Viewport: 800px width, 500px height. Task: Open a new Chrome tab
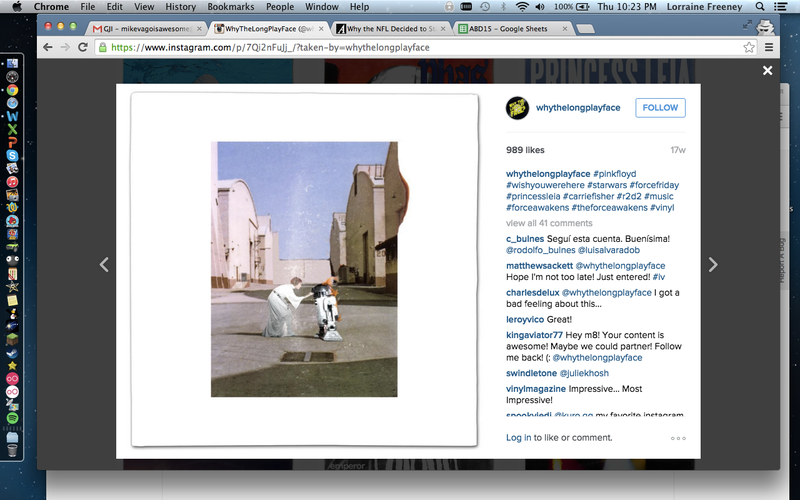coord(585,29)
